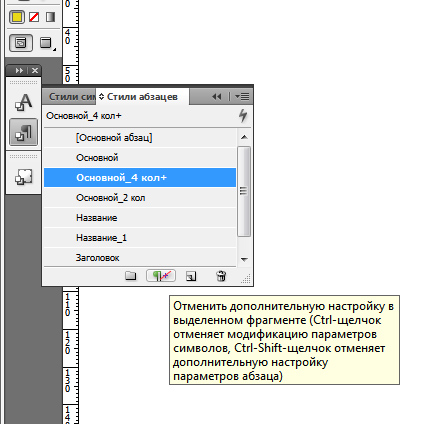Click the styles list scrollbar thumb
This screenshot has width=441, height=424.
(244, 191)
